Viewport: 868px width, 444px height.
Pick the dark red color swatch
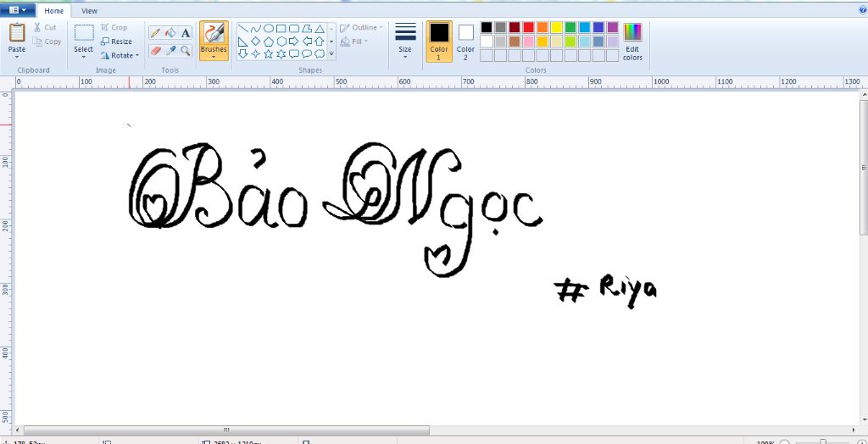[515, 27]
